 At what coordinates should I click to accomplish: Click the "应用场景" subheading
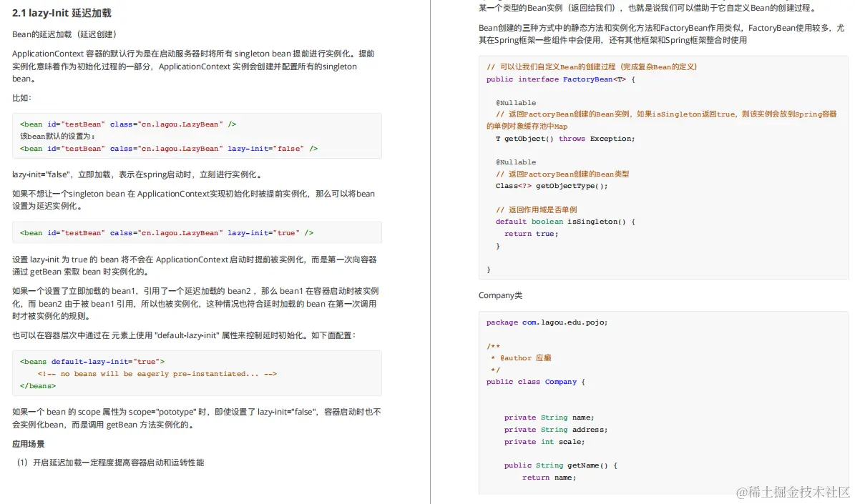(x=29, y=443)
